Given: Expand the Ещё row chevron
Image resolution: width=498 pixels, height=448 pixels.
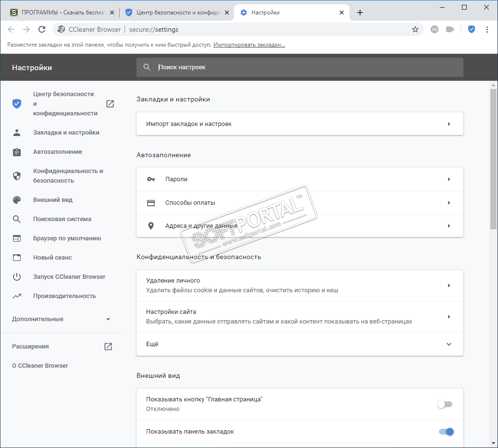Looking at the screenshot, I should [x=449, y=344].
